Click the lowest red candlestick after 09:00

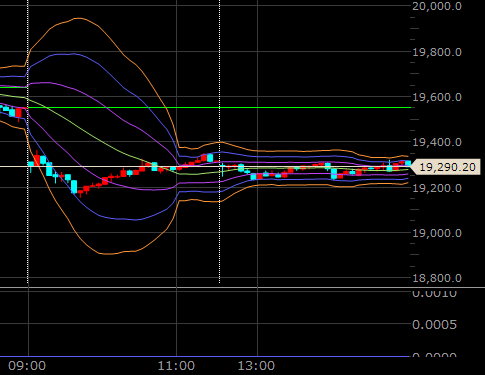80,193
